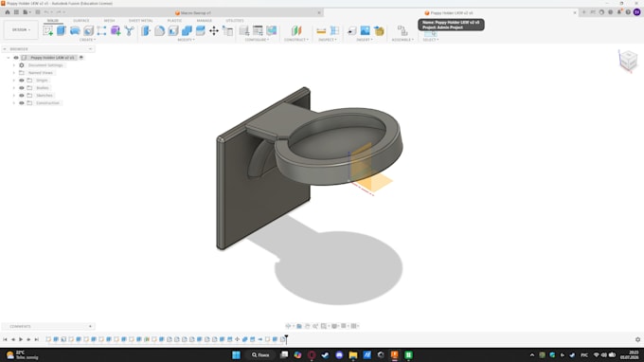Select the Measure tool icon
This screenshot has height=362, width=644.
point(321,30)
